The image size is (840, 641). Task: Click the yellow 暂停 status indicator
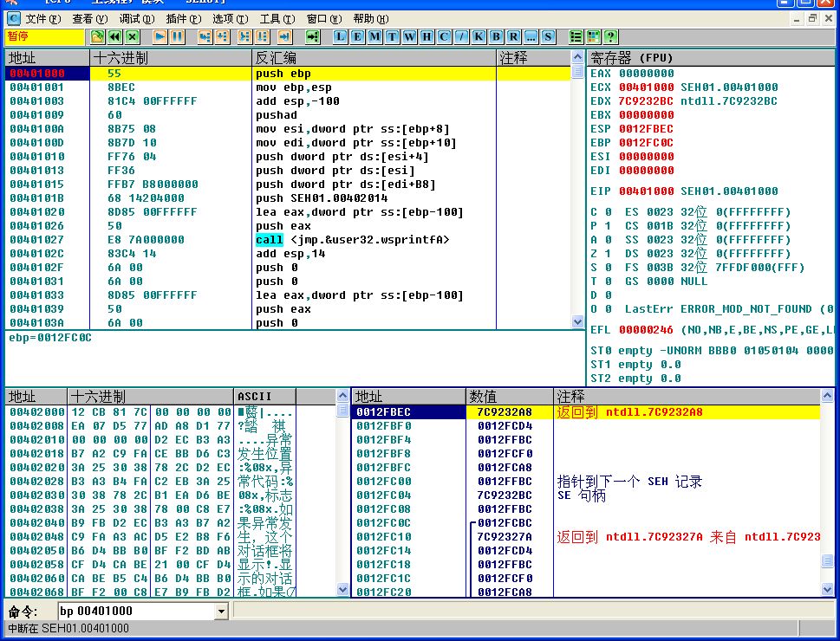coord(45,36)
